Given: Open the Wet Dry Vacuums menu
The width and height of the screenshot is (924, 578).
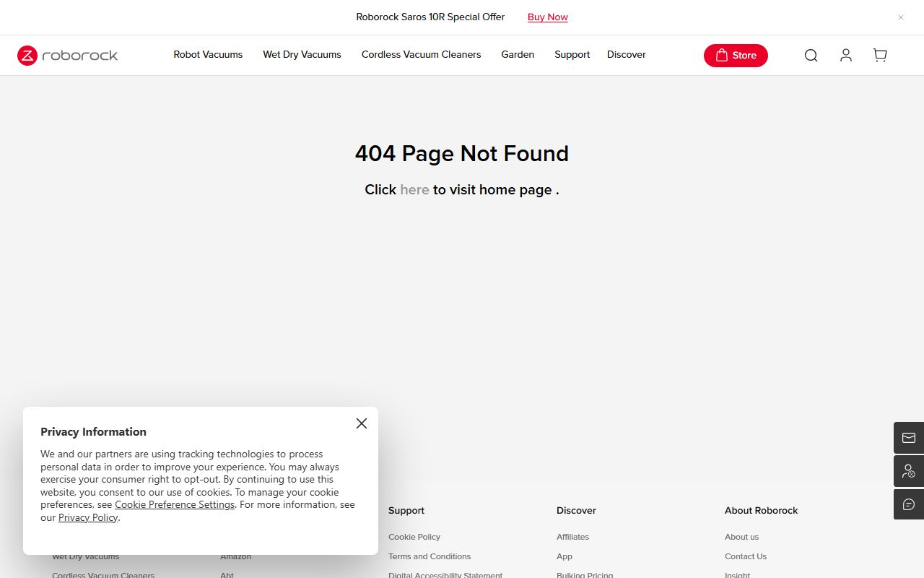Looking at the screenshot, I should [302, 55].
